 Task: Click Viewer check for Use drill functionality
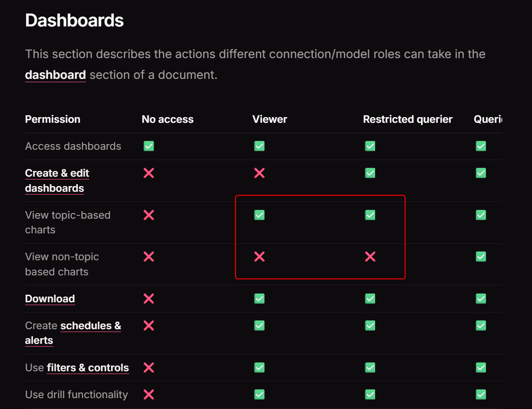pyautogui.click(x=259, y=394)
